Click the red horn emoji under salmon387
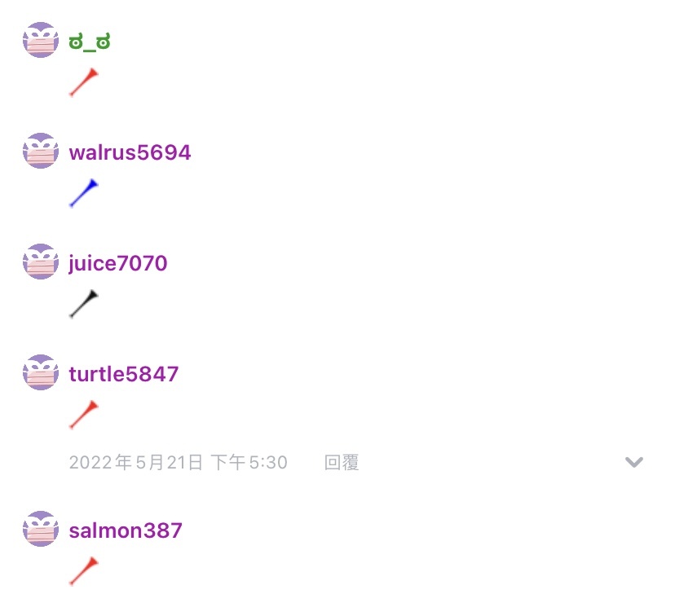This screenshot has height=616, width=675. tap(84, 571)
